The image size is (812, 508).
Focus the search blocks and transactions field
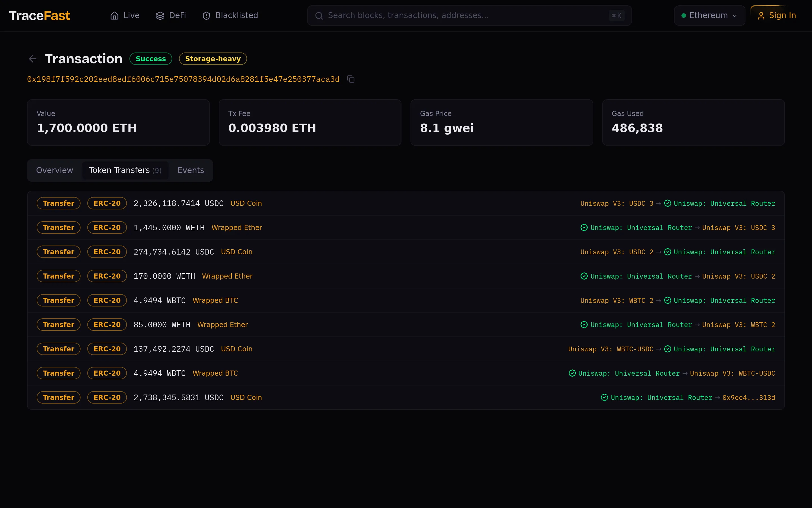[469, 16]
